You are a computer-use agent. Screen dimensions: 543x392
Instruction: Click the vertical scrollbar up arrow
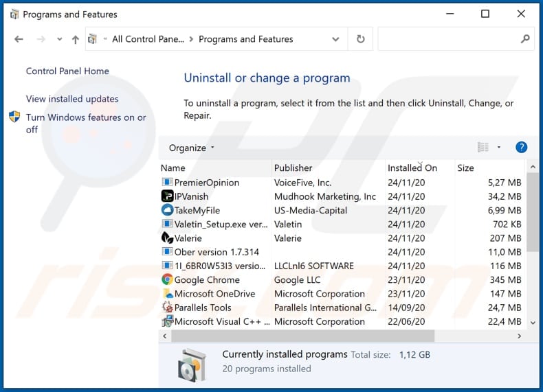click(x=533, y=167)
